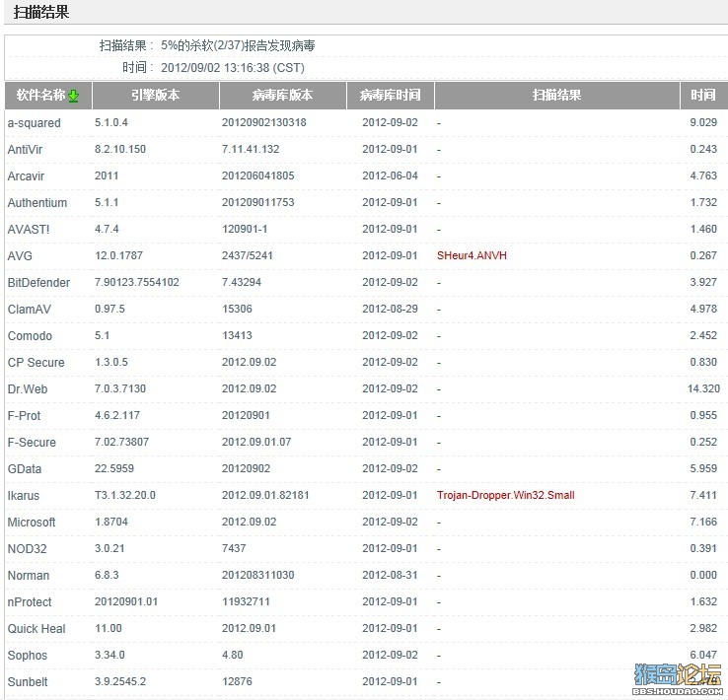Select the NOD32 row name
Screen dimensions: 728x700
click(x=27, y=549)
